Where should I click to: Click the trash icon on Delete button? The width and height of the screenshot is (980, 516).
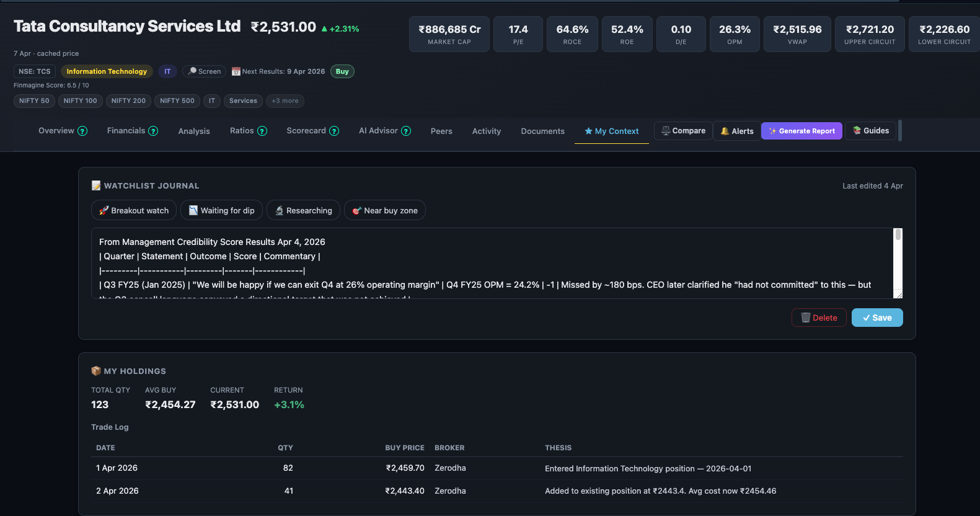pos(806,318)
